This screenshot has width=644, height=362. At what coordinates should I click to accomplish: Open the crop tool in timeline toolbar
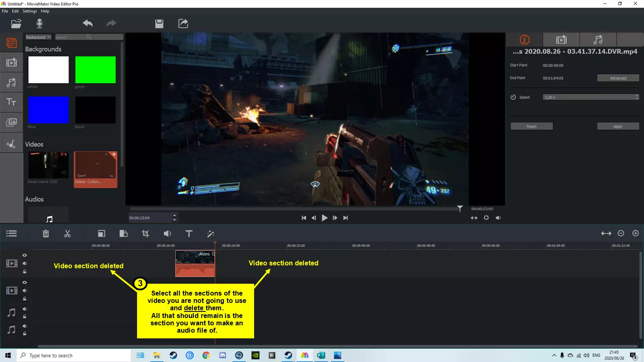tap(145, 234)
